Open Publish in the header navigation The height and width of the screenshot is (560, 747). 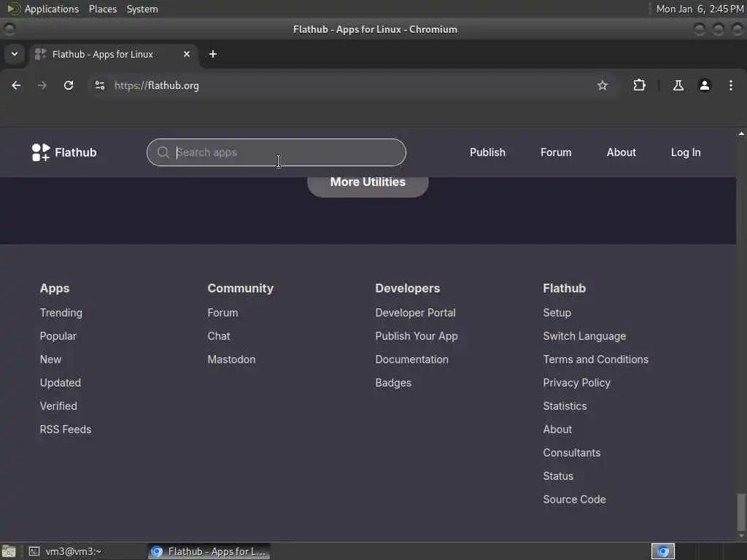click(487, 152)
